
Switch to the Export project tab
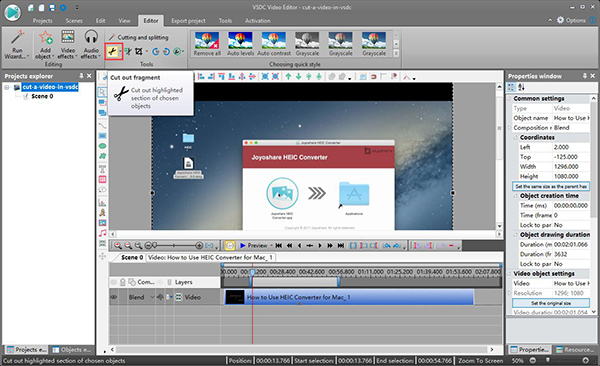click(x=188, y=21)
